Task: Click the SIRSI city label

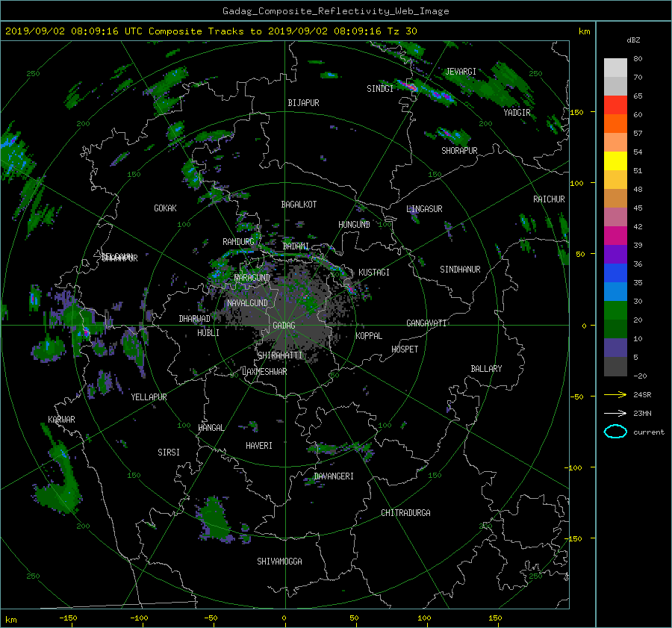Action: coord(169,453)
